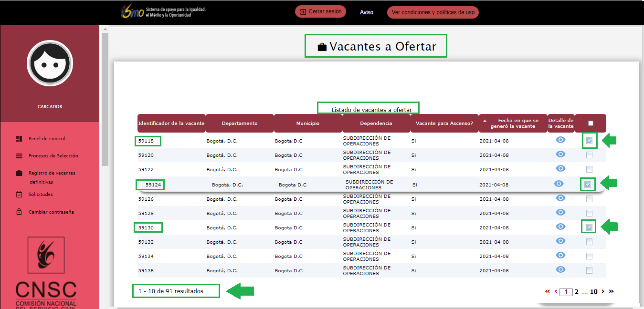Go to next page arrow in pagination
The height and width of the screenshot is (309, 644).
coord(603,291)
